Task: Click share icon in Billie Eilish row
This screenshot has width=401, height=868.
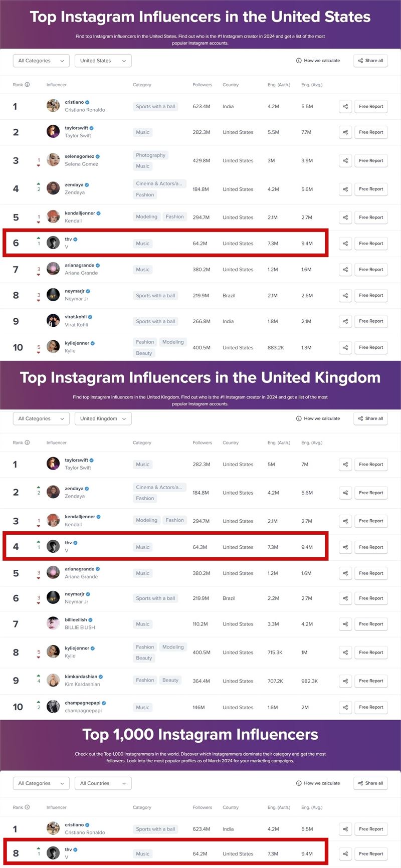Action: coord(345,624)
